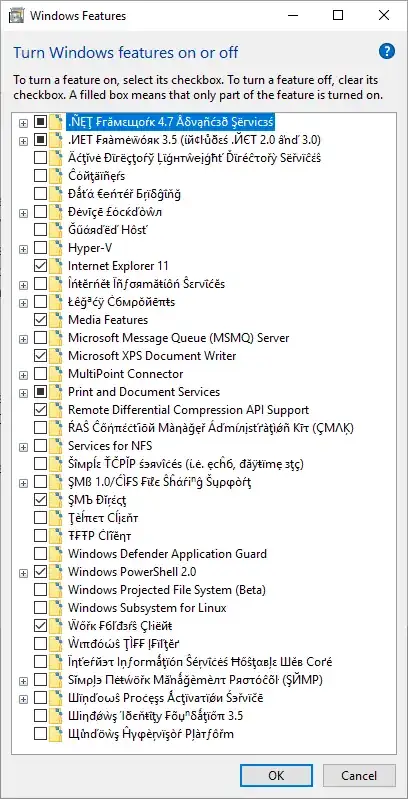The height and width of the screenshot is (799, 408).
Task: Select Windows Process Activation Service label
Action: click(x=165, y=698)
